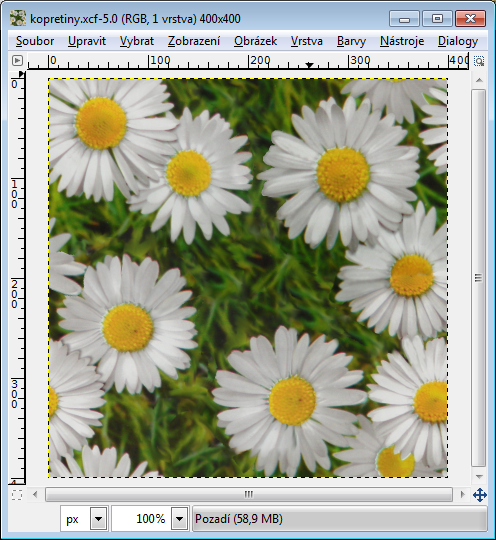Open the Vybrat menu
Image resolution: width=496 pixels, height=540 pixels.
pos(137,41)
